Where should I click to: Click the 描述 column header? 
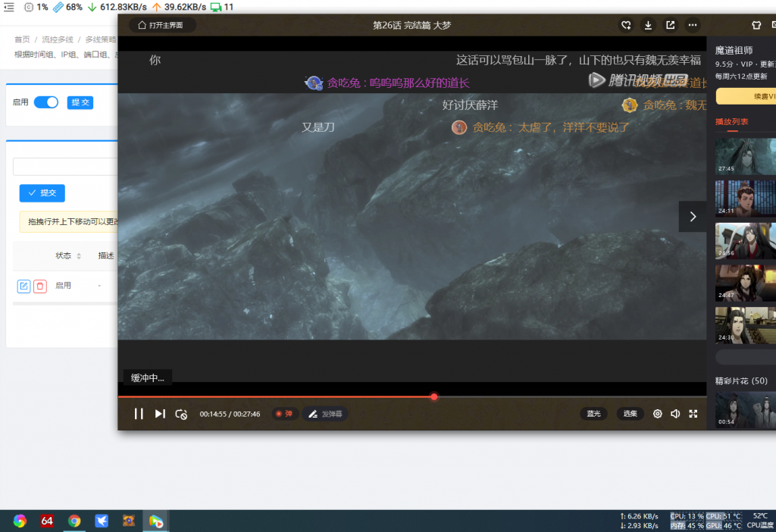106,256
